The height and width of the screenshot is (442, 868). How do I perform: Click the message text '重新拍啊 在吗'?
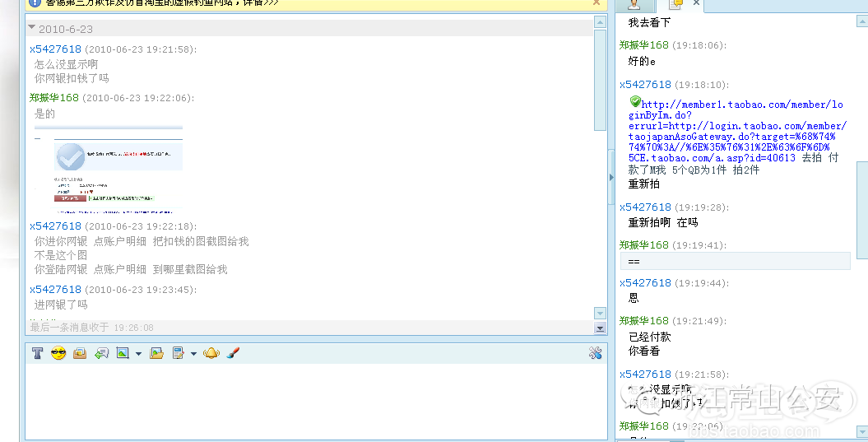click(x=663, y=223)
